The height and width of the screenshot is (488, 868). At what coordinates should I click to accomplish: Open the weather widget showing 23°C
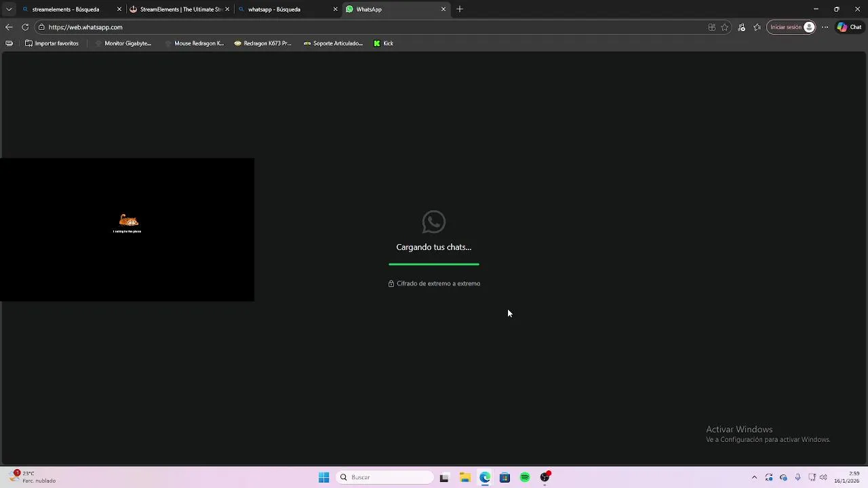click(33, 477)
